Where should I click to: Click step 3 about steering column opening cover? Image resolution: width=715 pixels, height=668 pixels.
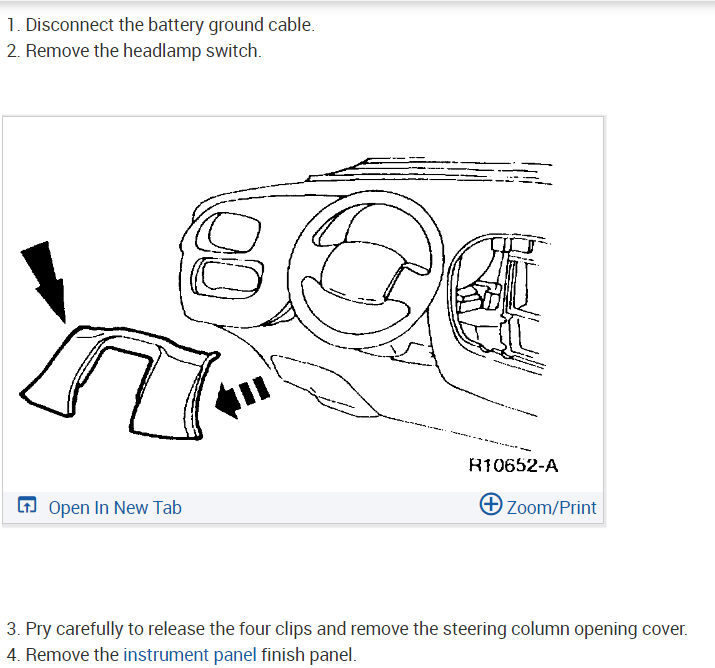click(347, 629)
